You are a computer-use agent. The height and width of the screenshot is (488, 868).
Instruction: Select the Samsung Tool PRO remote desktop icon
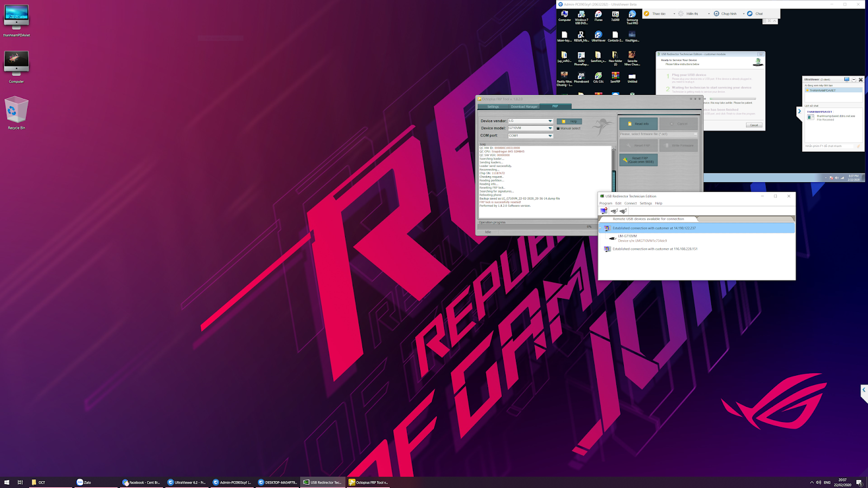[632, 17]
